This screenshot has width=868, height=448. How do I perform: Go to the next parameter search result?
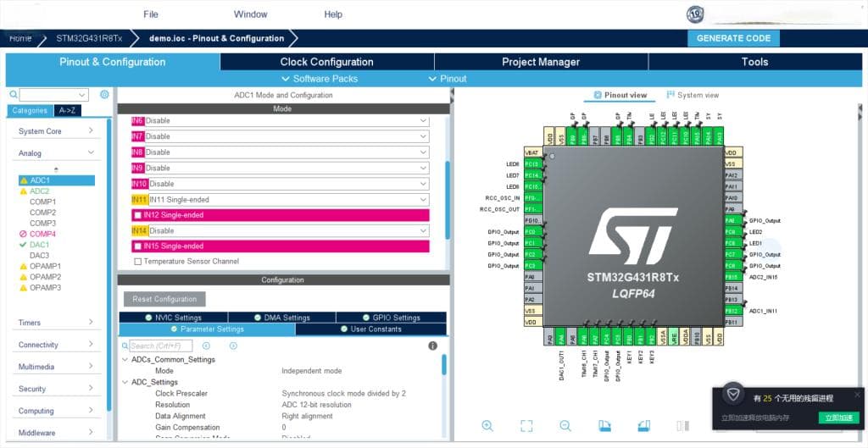[x=233, y=346]
